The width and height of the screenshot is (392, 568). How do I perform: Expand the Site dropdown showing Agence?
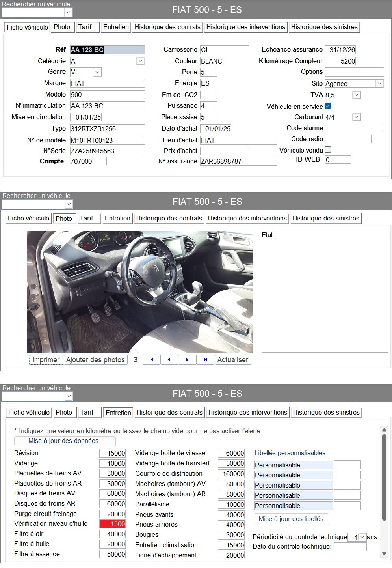tap(379, 84)
